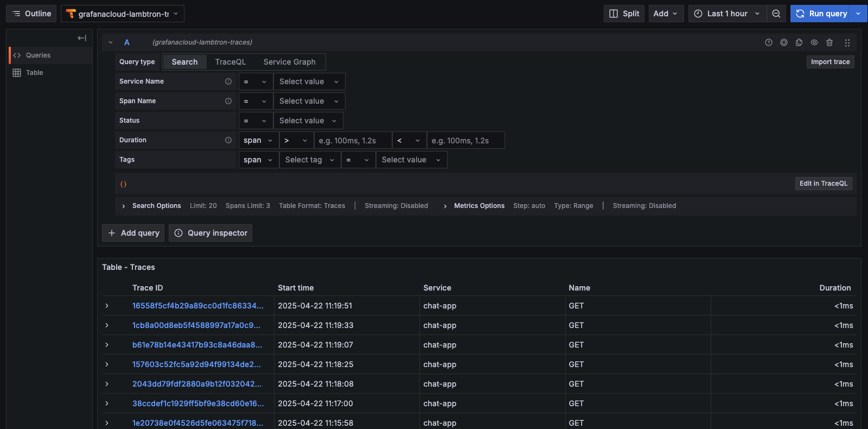Click the info icon beside Service Name
Viewport: 868px width, 429px height.
pyautogui.click(x=228, y=81)
